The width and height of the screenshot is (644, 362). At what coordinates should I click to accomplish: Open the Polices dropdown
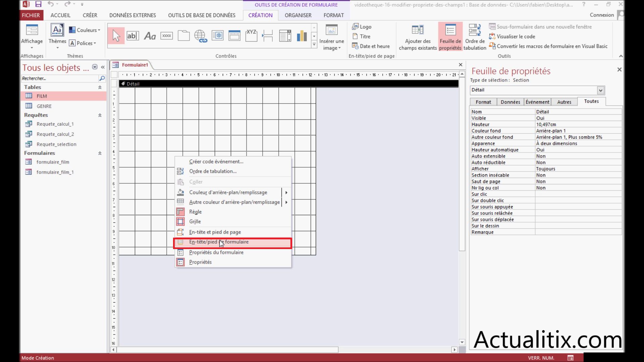[x=83, y=43]
